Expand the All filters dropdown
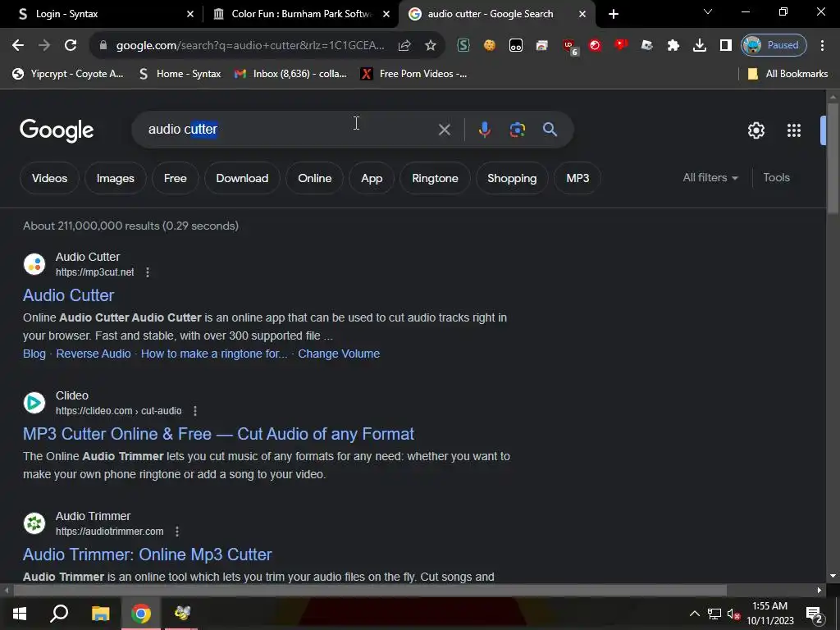Screen dimensions: 840x630 (710, 178)
